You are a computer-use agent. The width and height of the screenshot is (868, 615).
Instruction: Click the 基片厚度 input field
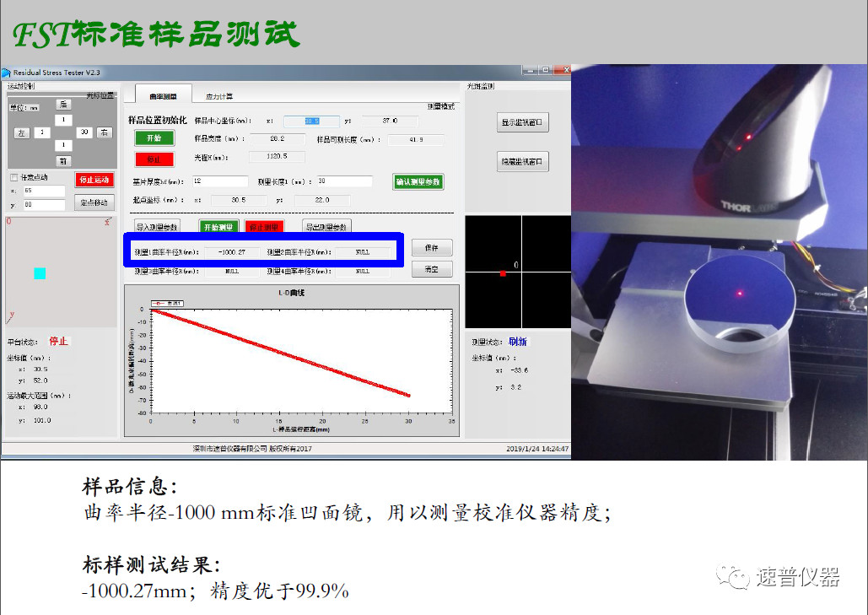tap(220, 181)
